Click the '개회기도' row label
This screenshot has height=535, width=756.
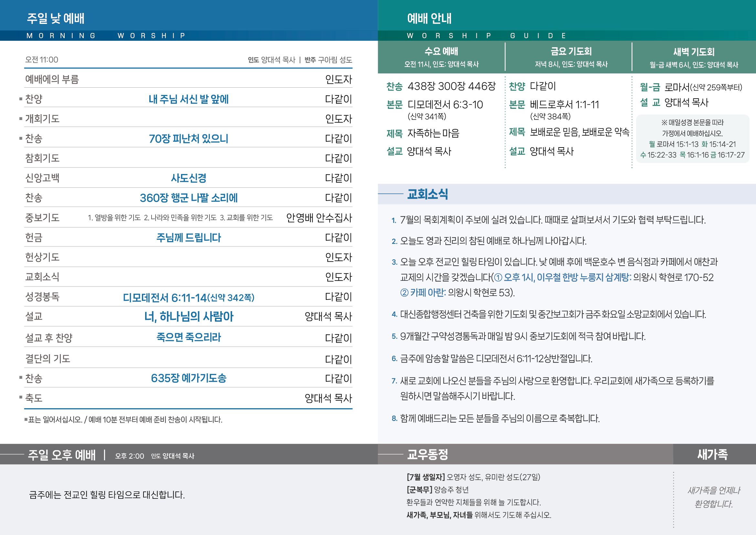[x=42, y=119]
